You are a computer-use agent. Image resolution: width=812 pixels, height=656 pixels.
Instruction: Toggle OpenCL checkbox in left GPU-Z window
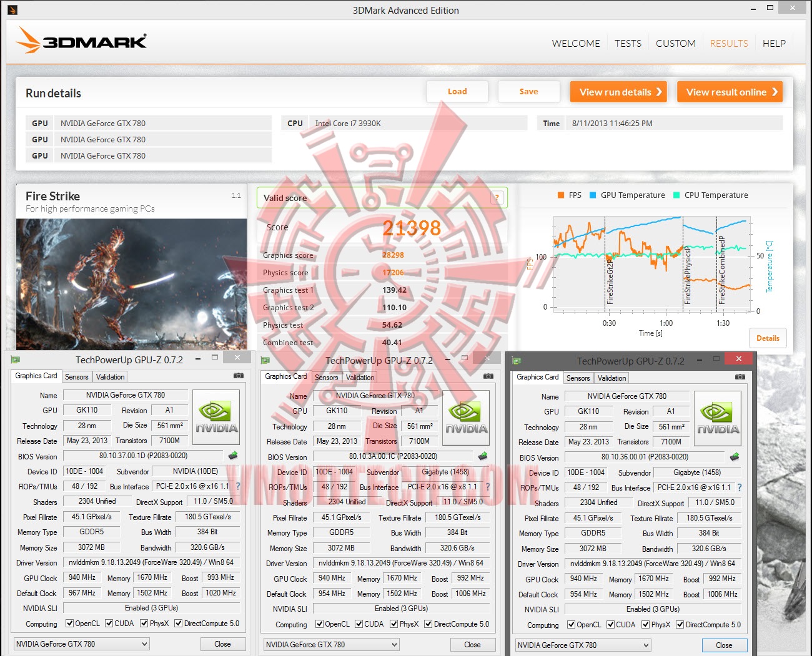70,624
